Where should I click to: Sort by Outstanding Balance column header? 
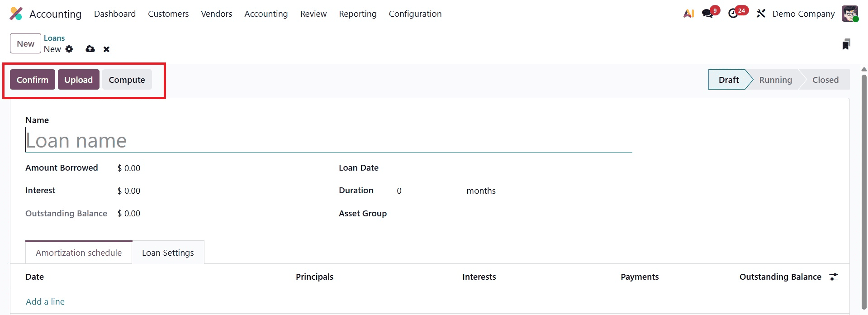coord(780,277)
